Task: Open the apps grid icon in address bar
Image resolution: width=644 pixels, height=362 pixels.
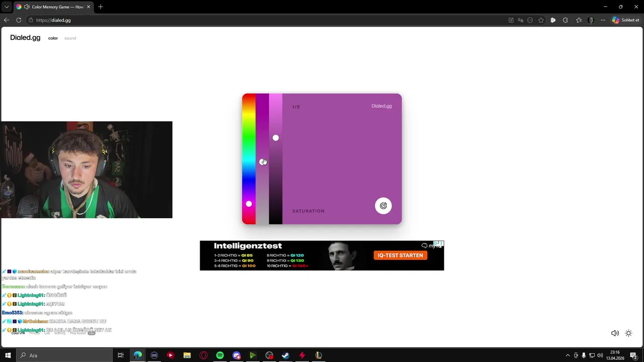Action: (x=511, y=20)
